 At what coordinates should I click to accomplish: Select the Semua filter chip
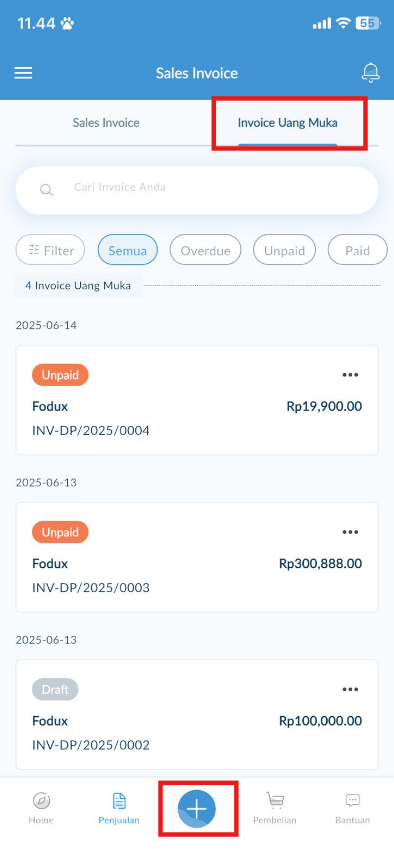coord(128,250)
